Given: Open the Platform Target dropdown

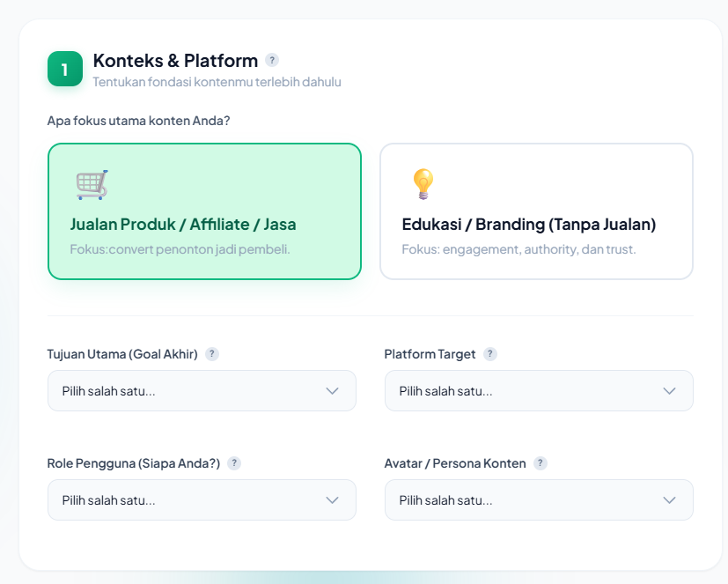Looking at the screenshot, I should tap(539, 391).
